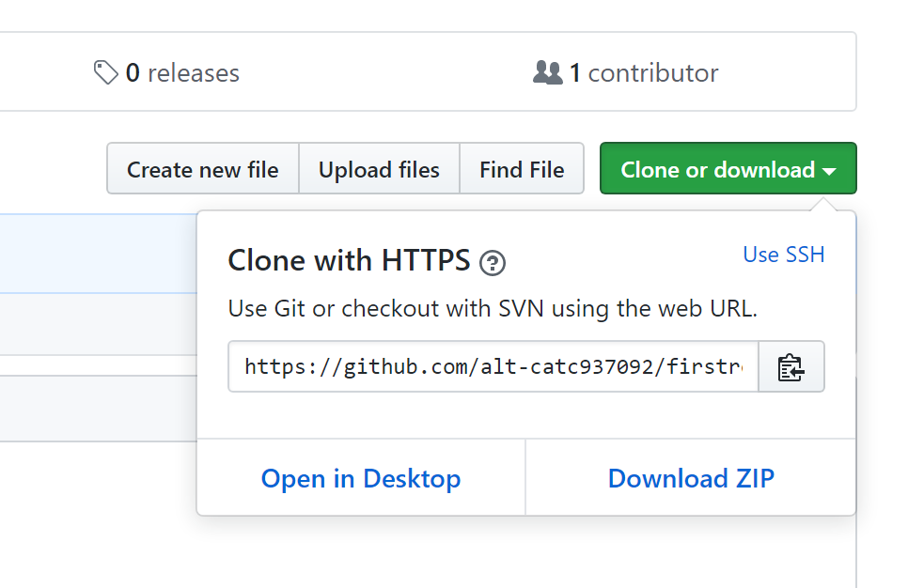The image size is (908, 588).
Task: Click the Git or SVN description text
Action: point(493,308)
